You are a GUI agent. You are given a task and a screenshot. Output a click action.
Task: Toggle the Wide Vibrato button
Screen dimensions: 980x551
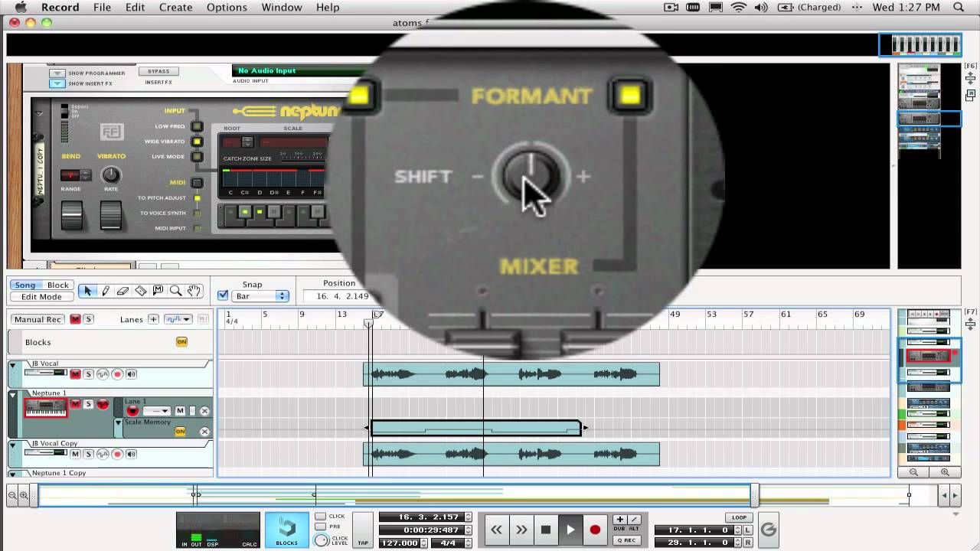pos(197,142)
